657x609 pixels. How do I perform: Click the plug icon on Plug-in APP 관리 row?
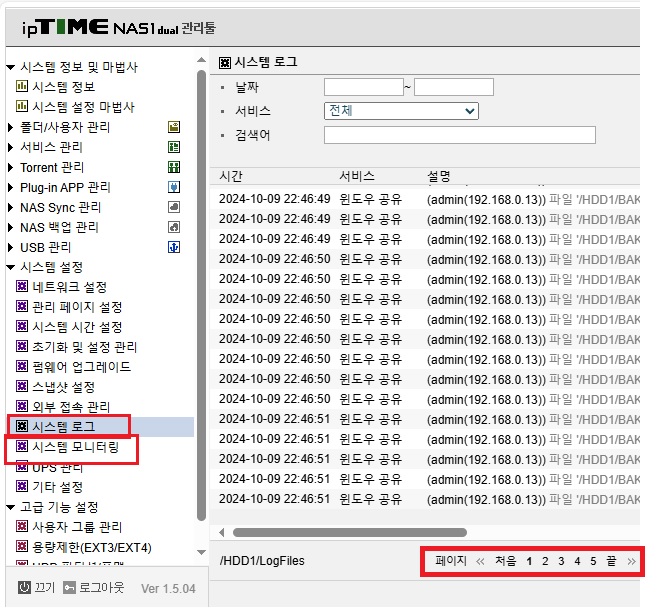(174, 187)
